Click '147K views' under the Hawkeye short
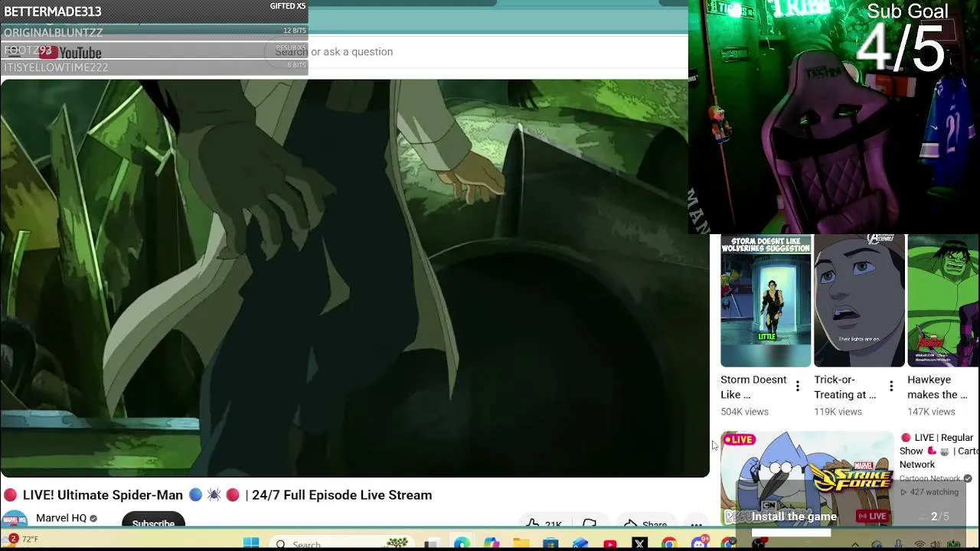This screenshot has height=551, width=980. [931, 412]
